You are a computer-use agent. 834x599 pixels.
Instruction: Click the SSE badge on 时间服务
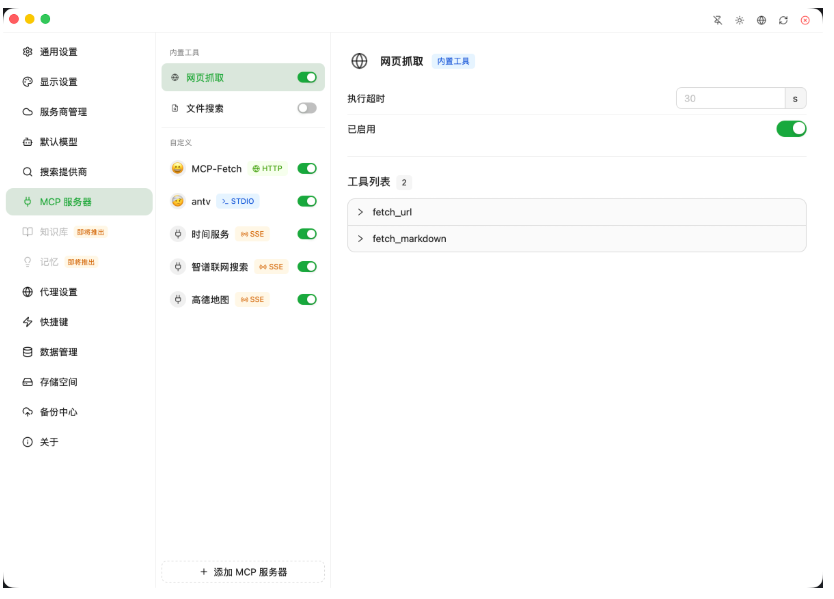click(253, 234)
